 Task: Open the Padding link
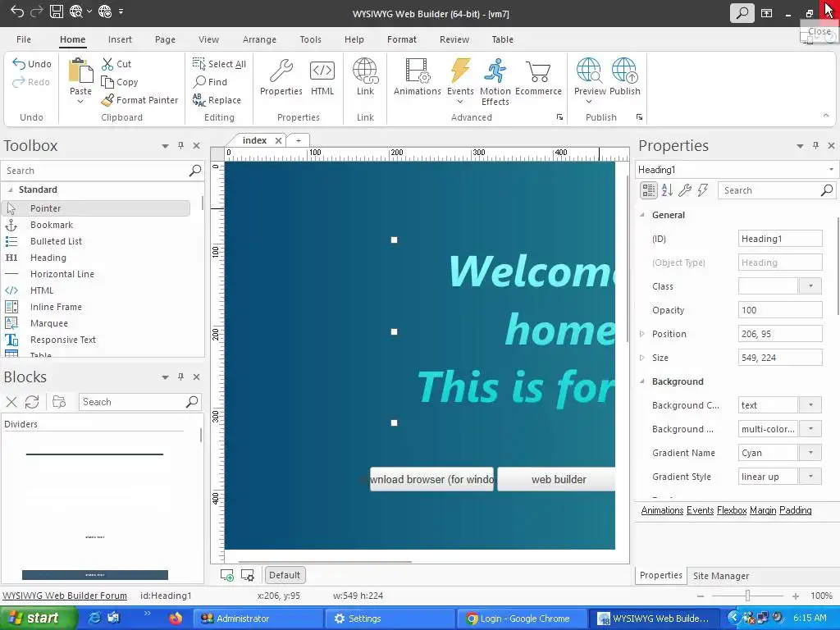pyautogui.click(x=796, y=510)
